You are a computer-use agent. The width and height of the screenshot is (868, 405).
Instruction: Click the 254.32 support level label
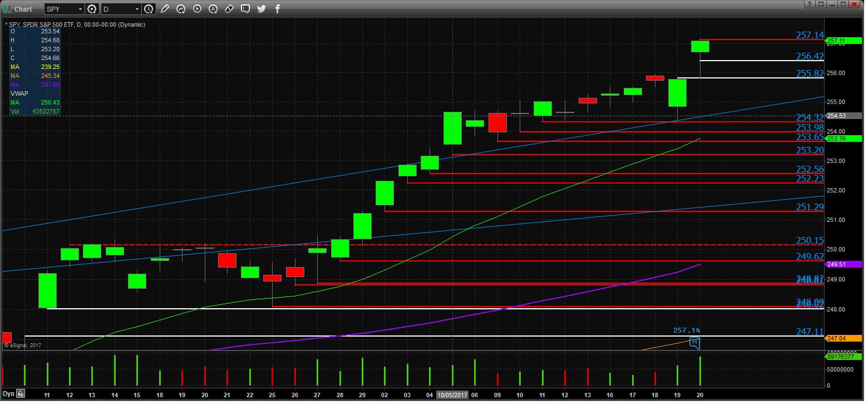810,117
